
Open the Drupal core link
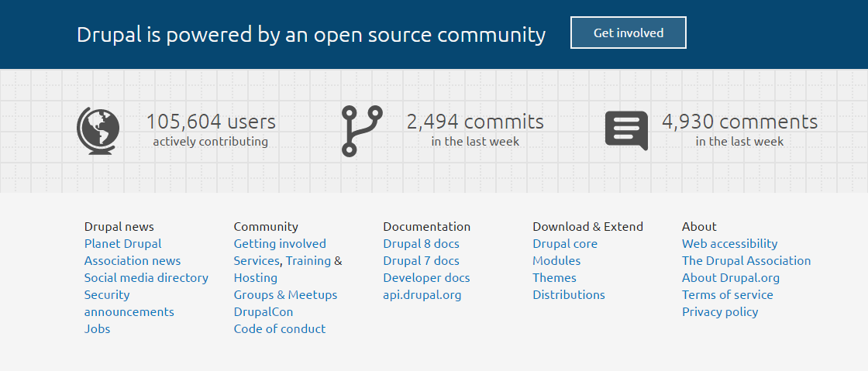pyautogui.click(x=565, y=244)
